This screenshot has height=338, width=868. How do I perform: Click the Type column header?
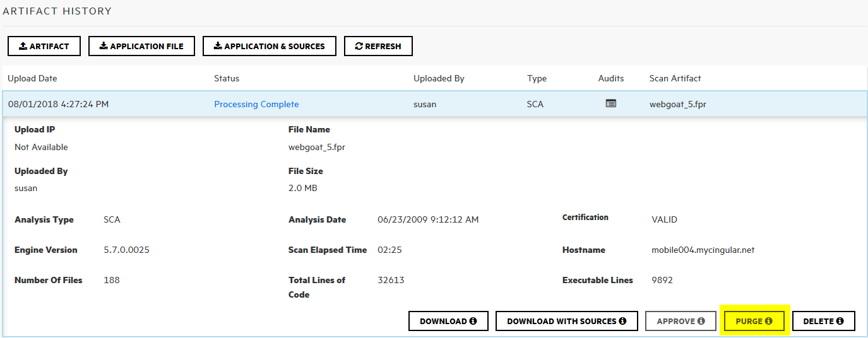click(x=537, y=78)
